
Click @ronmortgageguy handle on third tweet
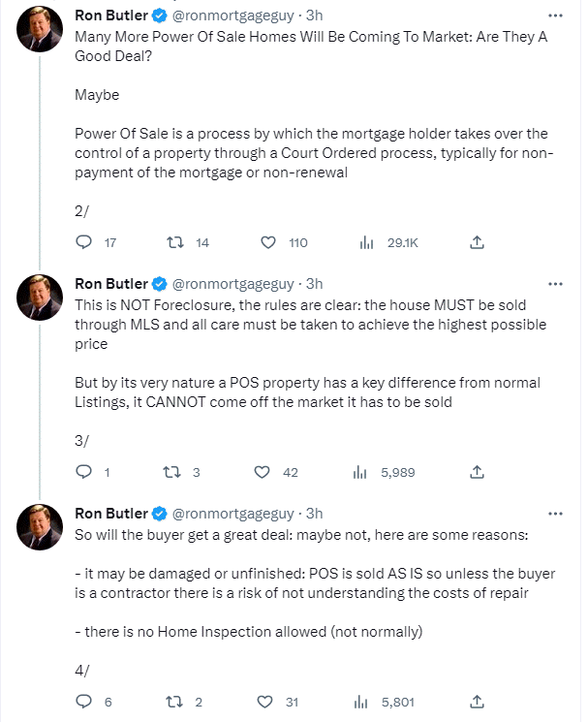tap(232, 514)
